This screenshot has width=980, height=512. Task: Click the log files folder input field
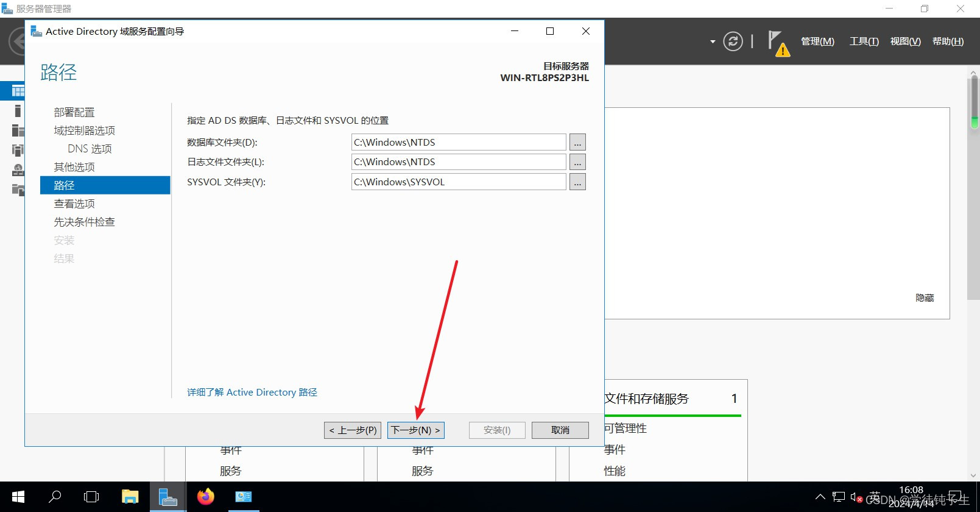459,162
